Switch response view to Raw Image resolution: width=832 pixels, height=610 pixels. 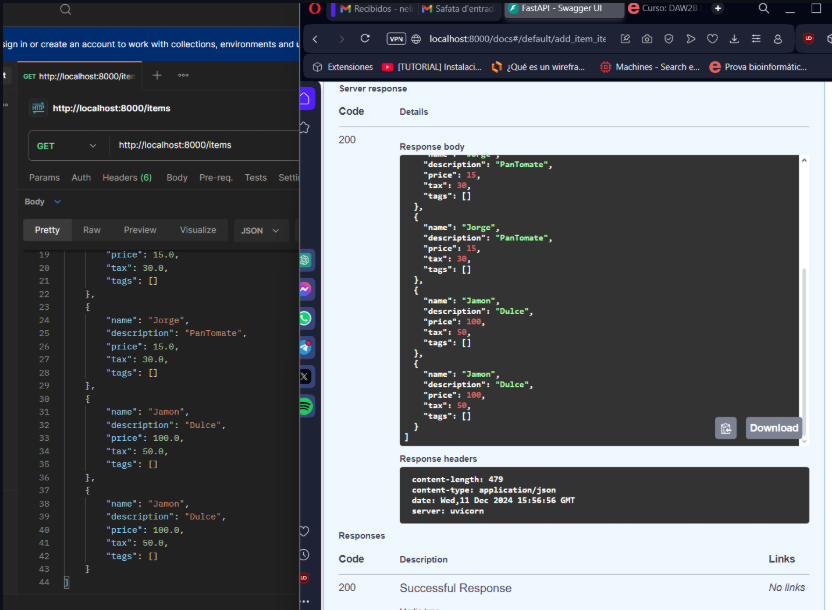pyautogui.click(x=92, y=230)
